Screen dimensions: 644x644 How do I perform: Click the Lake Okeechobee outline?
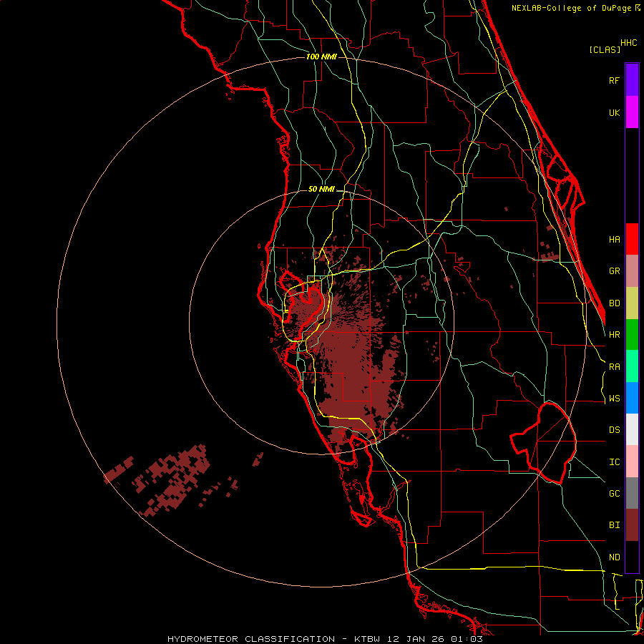pos(543,443)
